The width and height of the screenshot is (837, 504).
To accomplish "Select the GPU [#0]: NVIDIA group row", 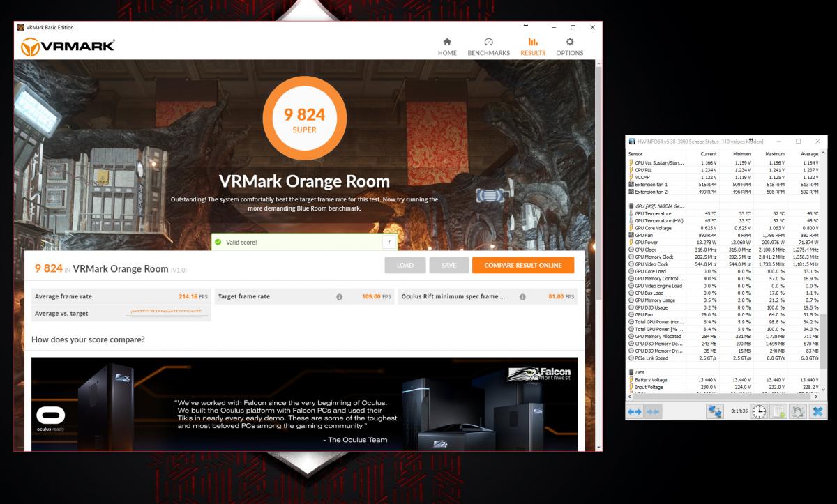I will click(723, 206).
